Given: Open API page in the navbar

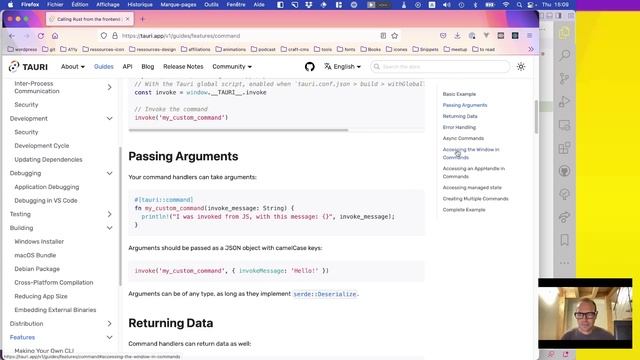Looking at the screenshot, I should [x=127, y=67].
